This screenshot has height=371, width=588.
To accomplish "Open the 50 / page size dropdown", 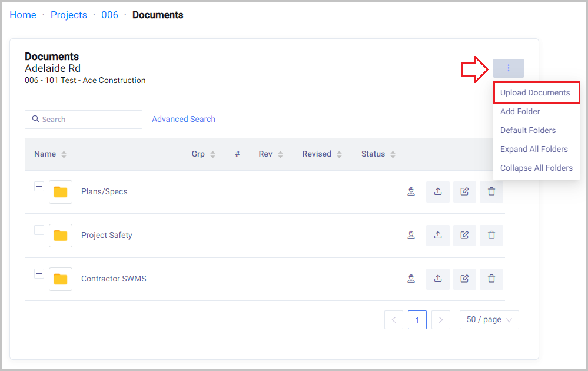I will coord(489,319).
